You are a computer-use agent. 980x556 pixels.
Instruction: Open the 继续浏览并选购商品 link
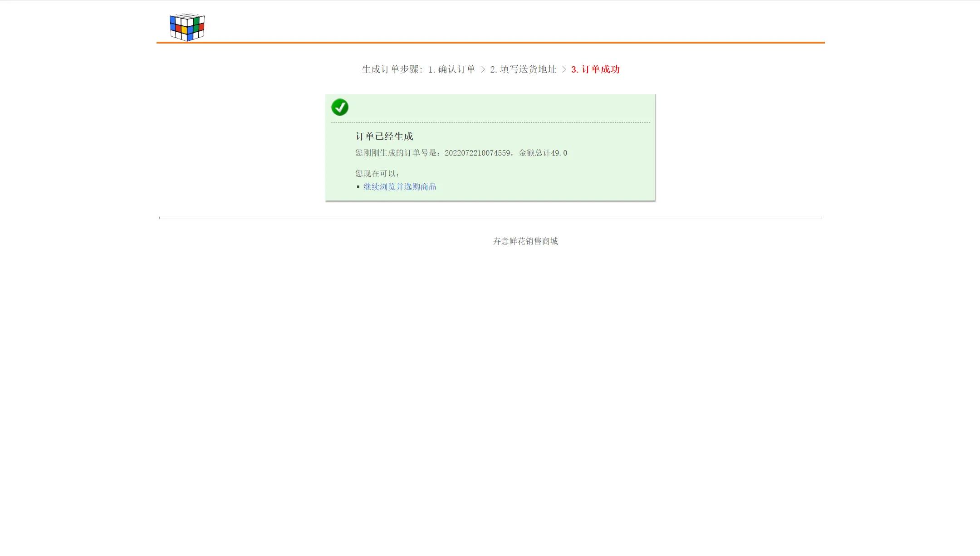pyautogui.click(x=400, y=187)
